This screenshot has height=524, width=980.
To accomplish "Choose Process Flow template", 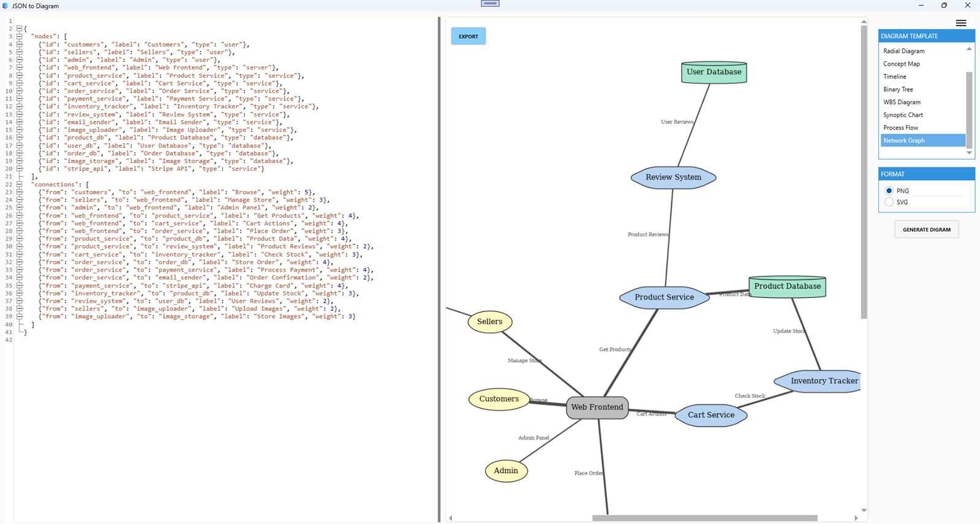I will click(923, 127).
